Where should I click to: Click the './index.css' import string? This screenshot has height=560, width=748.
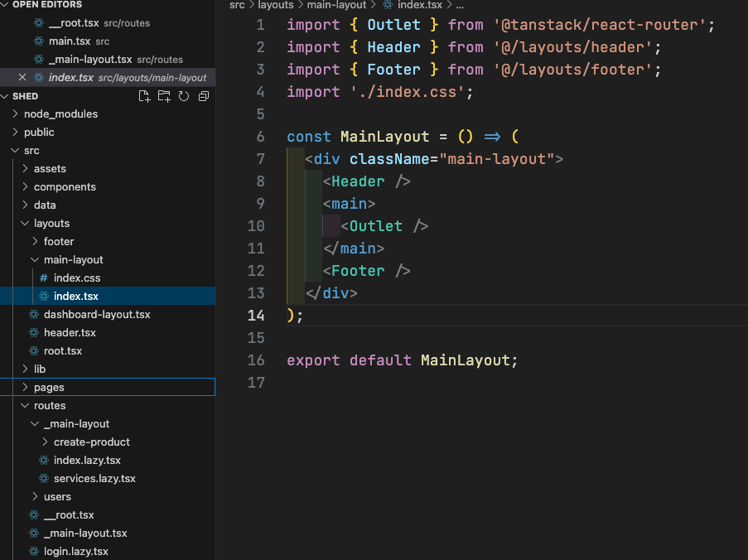(x=408, y=92)
